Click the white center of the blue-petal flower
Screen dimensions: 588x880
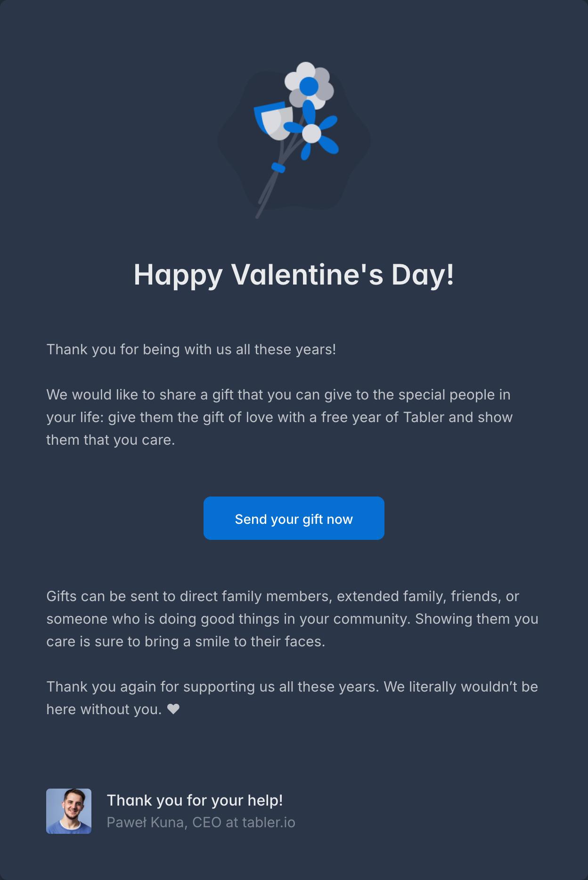[311, 134]
